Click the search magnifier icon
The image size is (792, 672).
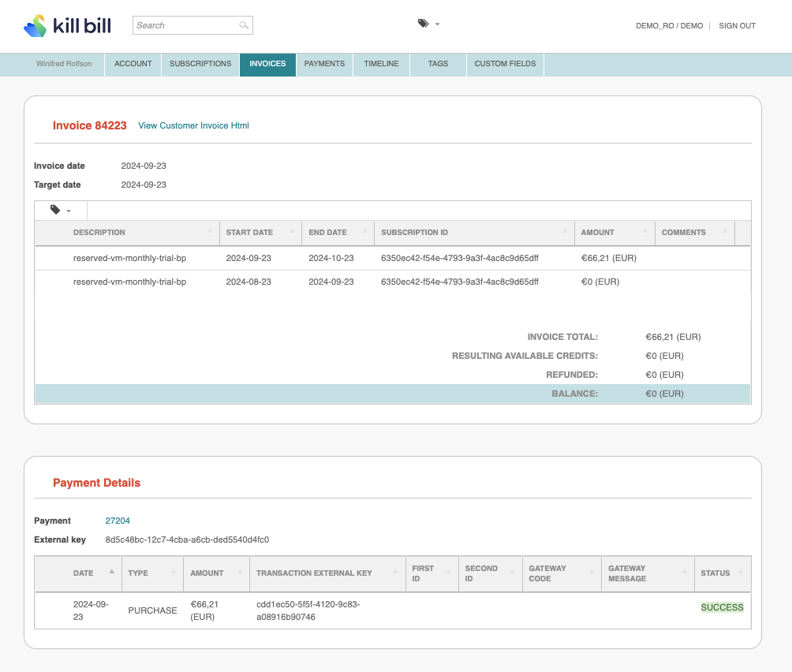(x=244, y=25)
